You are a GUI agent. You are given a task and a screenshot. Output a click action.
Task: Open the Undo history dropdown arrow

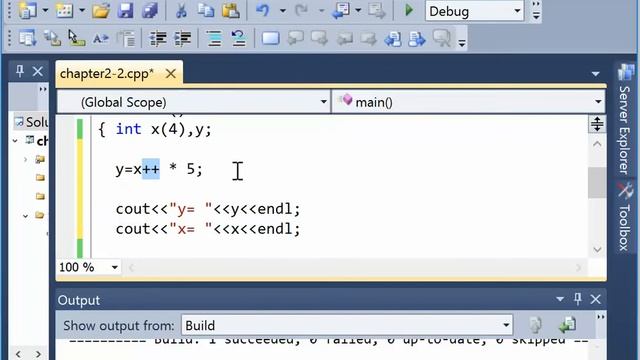click(282, 11)
